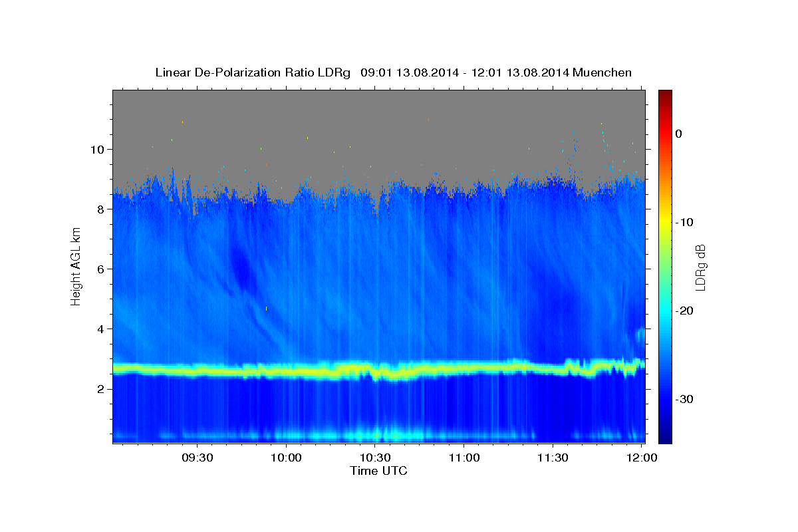This screenshot has height=532, width=798.
Task: Click the colorbar label -10
Action: click(685, 222)
